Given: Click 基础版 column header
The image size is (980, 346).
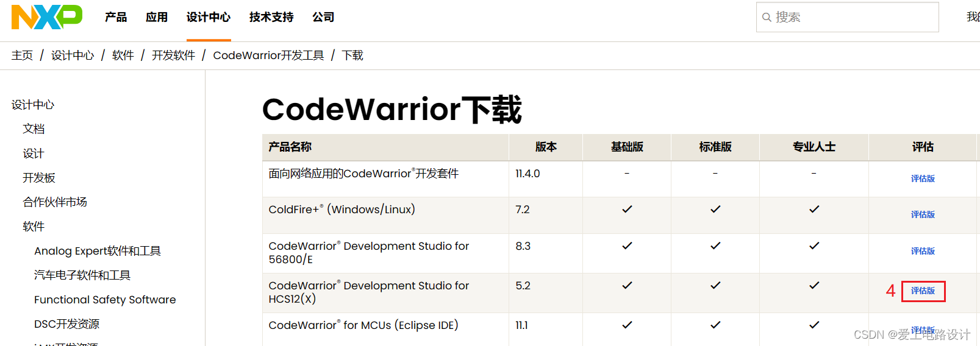Looking at the screenshot, I should 627,147.
